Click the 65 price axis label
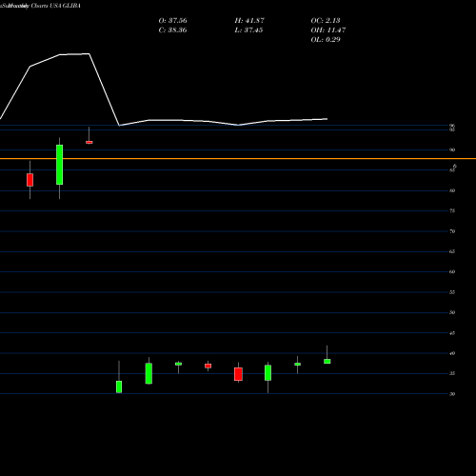Image resolution: width=476 pixels, height=476 pixels. (452, 251)
